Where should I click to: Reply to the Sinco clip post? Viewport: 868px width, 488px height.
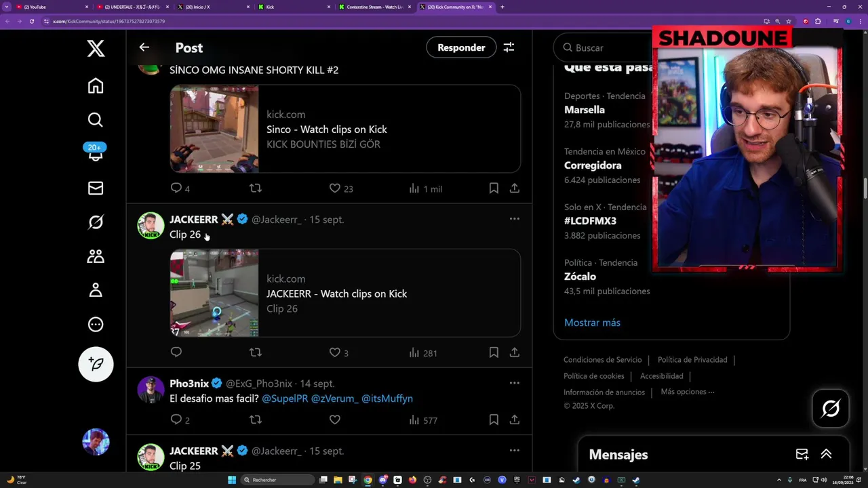tap(176, 188)
